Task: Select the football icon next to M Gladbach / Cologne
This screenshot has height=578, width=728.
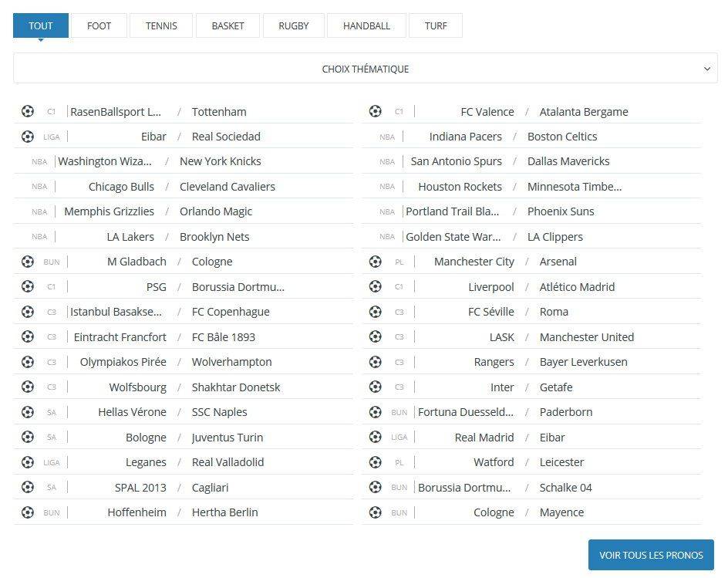Action: 28,262
